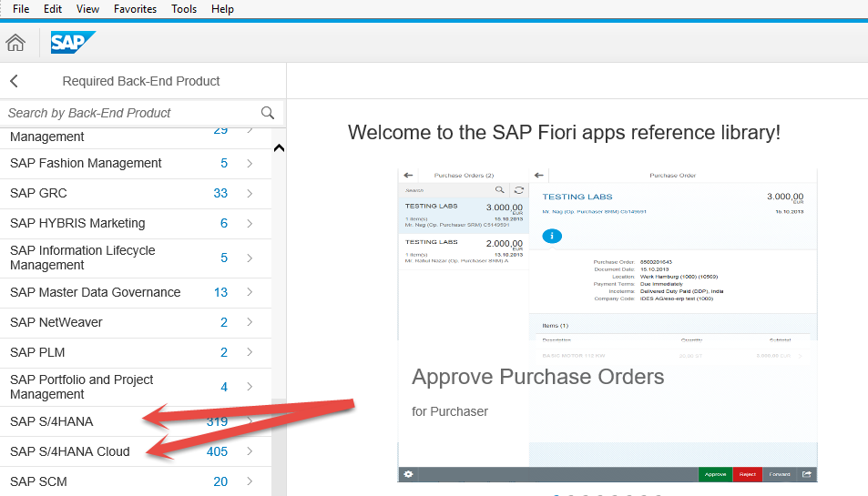The height and width of the screenshot is (496, 868).
Task: Select SAP S/4HANA list item
Action: point(136,421)
